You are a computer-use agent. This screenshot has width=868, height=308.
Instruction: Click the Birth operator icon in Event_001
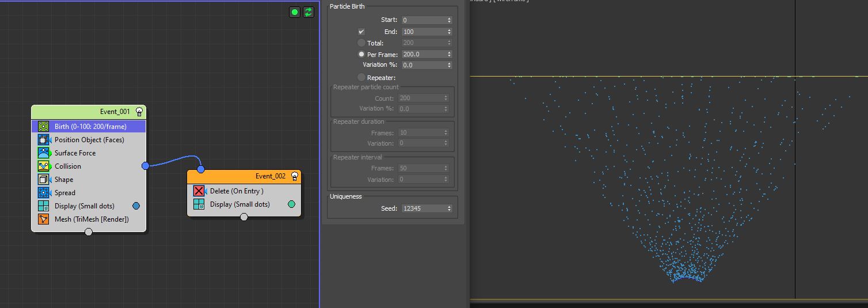click(44, 127)
